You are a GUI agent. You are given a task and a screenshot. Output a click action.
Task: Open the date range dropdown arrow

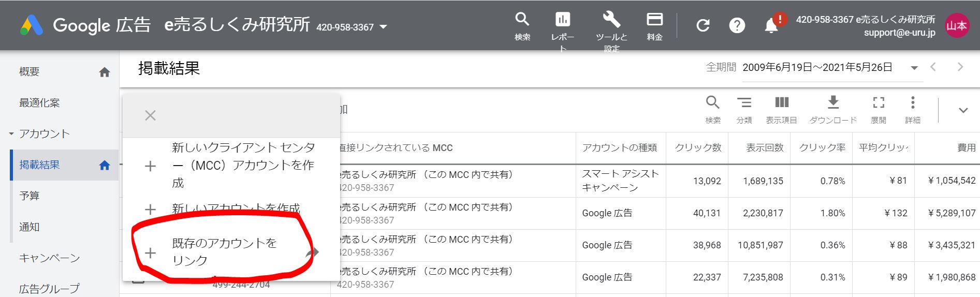[x=914, y=68]
